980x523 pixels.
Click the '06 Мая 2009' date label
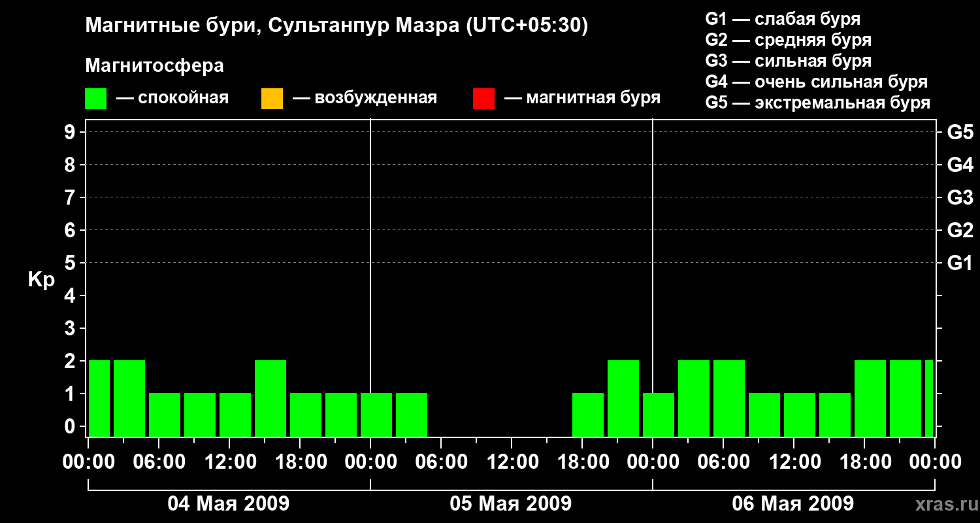pos(793,503)
